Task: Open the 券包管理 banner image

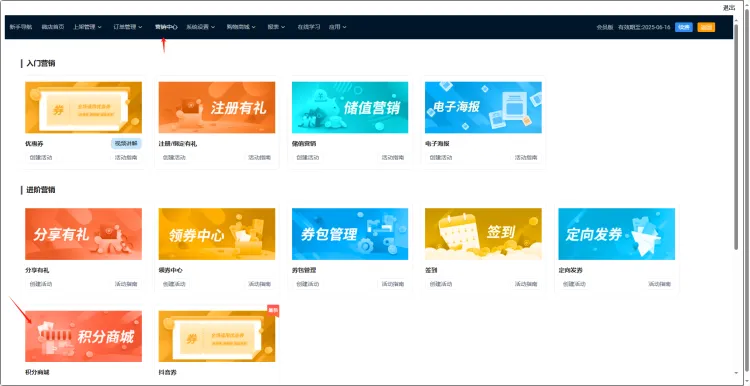Action: [x=350, y=234]
